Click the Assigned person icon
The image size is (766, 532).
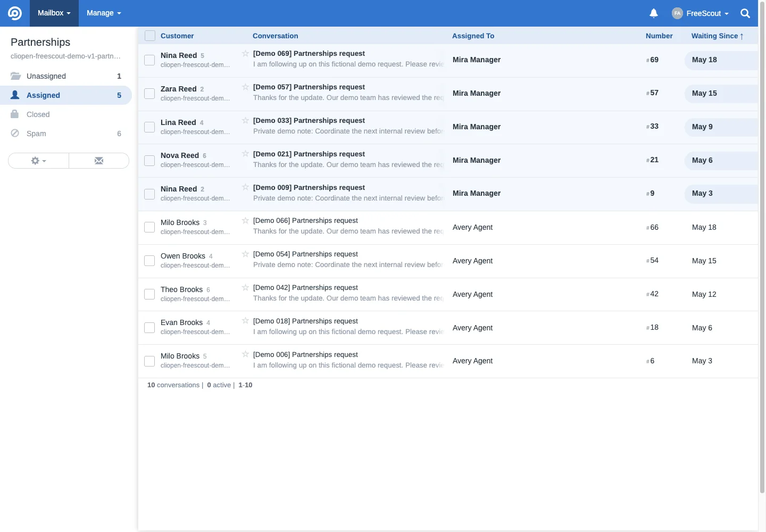15,95
